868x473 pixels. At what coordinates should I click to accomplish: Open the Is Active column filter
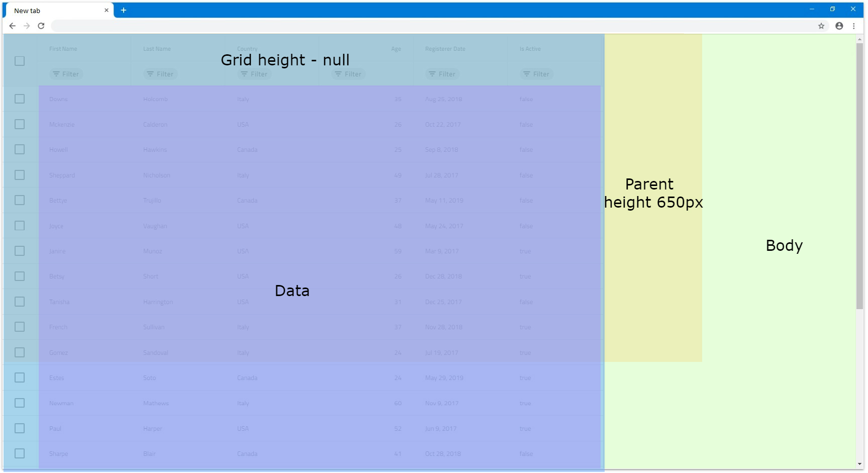point(536,74)
